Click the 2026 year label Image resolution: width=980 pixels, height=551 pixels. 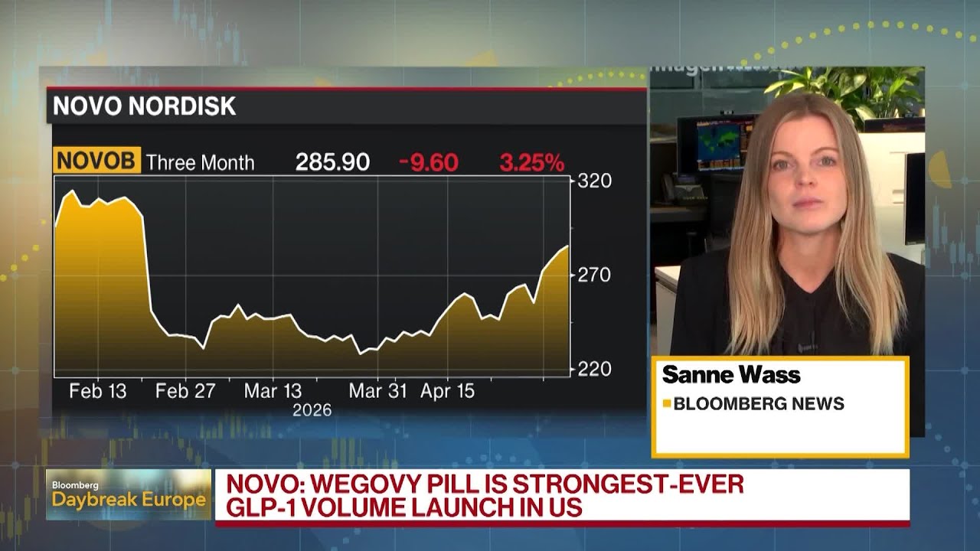coord(312,410)
